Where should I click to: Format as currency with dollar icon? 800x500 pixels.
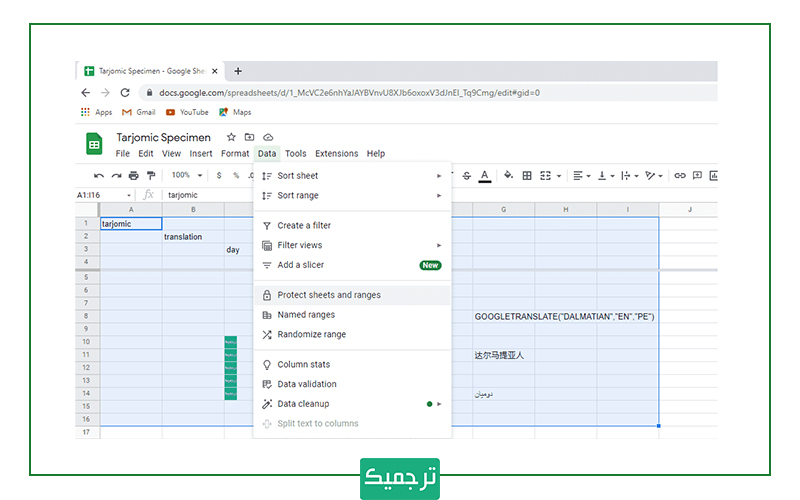click(219, 176)
